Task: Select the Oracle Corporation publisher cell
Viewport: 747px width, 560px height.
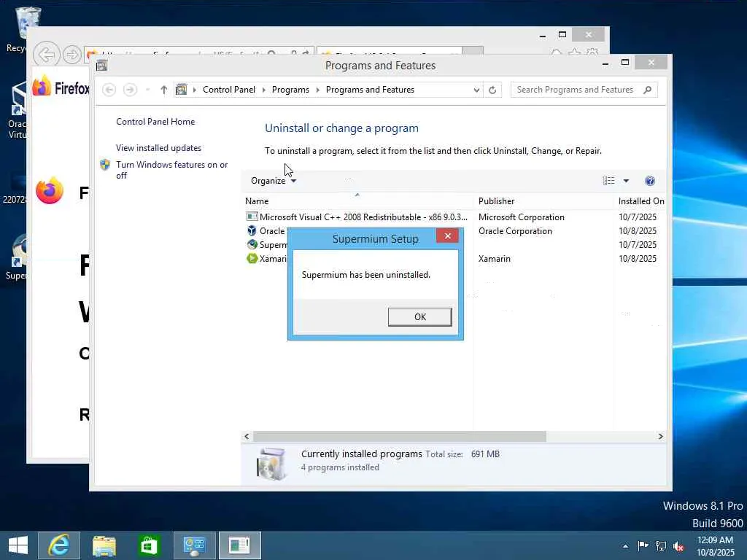Action: [x=515, y=230]
